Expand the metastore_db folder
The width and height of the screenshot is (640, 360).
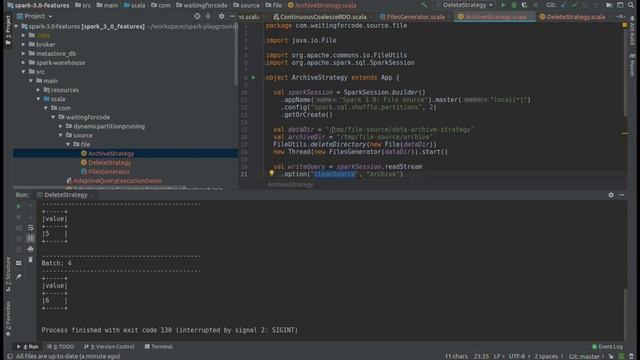23,53
